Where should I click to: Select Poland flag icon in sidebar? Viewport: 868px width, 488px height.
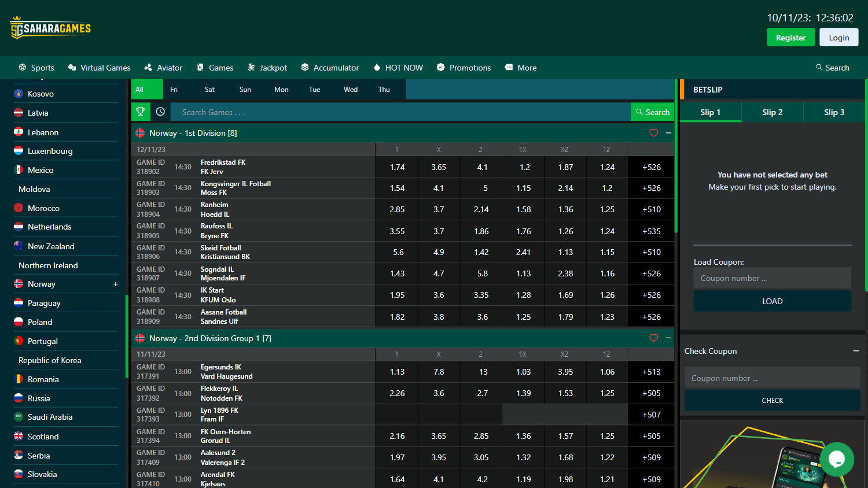point(19,322)
